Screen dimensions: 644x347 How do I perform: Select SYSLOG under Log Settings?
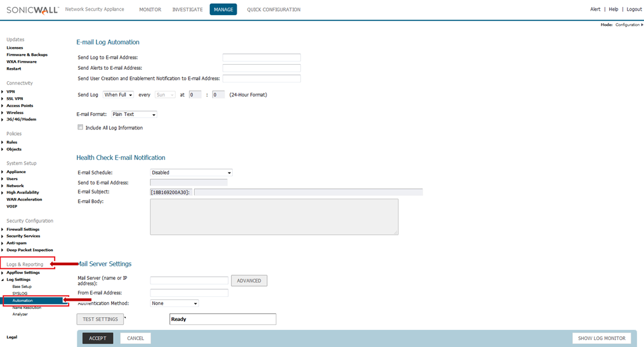click(20, 293)
